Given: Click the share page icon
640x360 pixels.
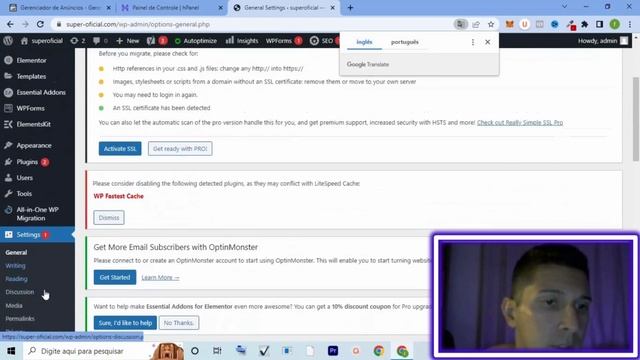Looking at the screenshot, I should (x=476, y=24).
